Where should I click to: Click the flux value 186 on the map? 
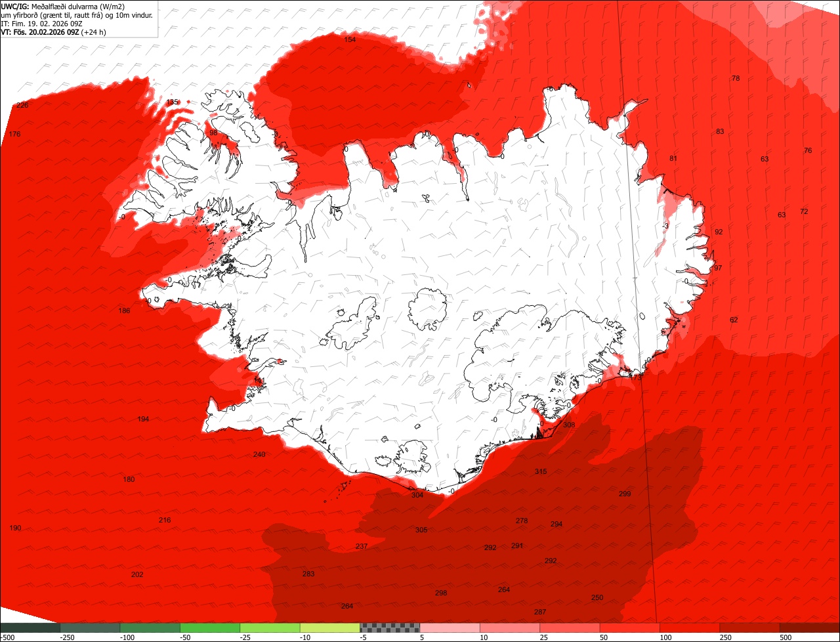tap(124, 310)
